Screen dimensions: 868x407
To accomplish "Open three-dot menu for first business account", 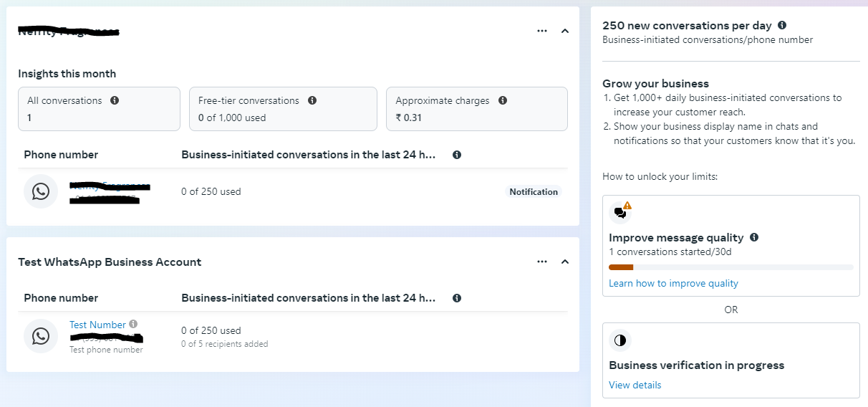I will click(x=542, y=31).
